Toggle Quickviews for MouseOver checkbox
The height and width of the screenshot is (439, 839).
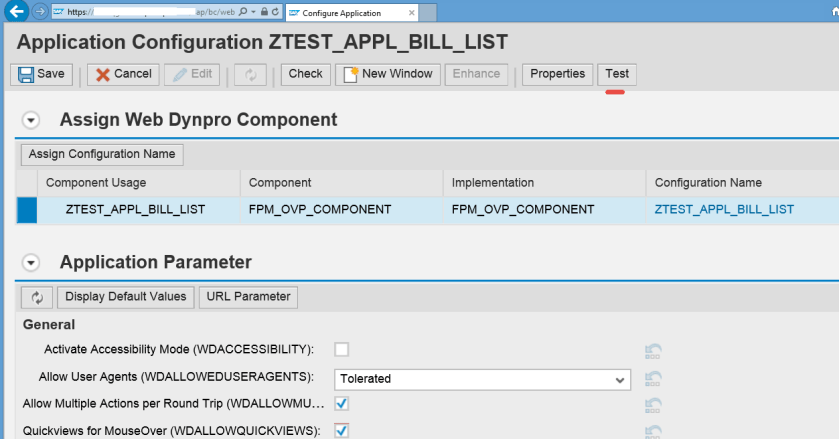click(341, 430)
